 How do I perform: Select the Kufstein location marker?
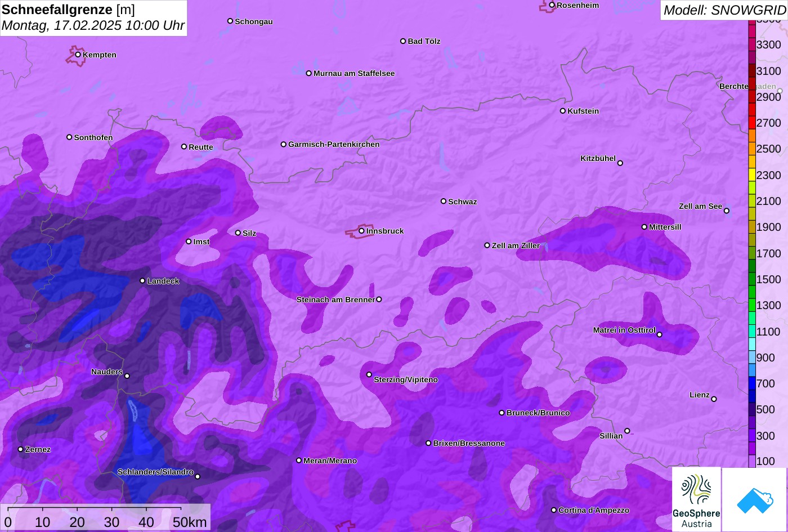click(562, 111)
